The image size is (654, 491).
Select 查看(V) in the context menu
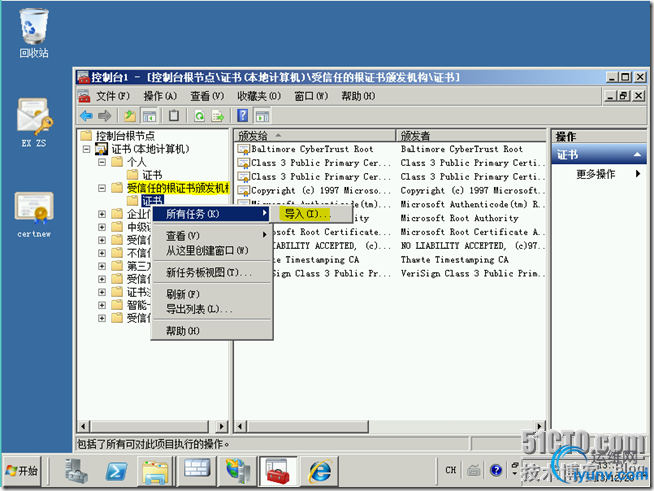click(x=211, y=236)
